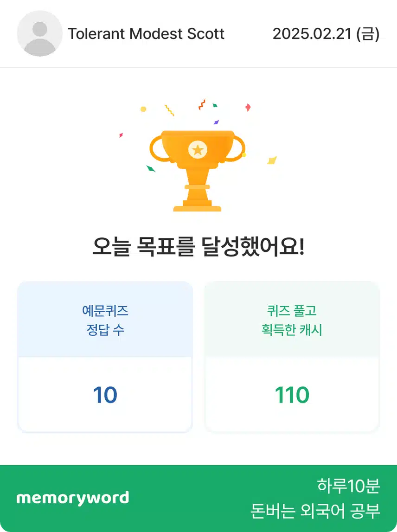Click the orange squiggle confetti above the trophy
This screenshot has height=532, width=397.
coord(202,104)
